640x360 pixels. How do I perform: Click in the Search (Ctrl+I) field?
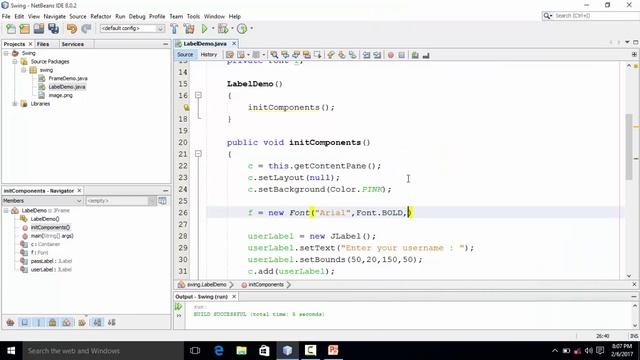596,16
